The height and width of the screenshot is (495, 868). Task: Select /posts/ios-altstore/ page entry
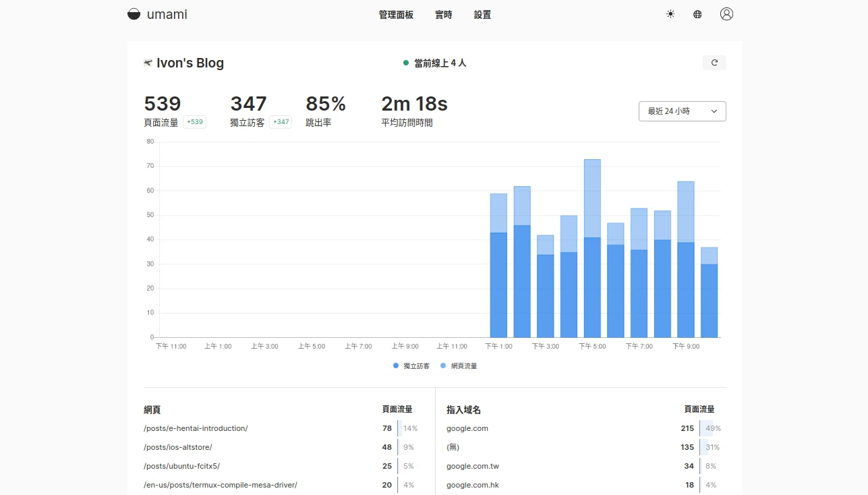(x=179, y=447)
